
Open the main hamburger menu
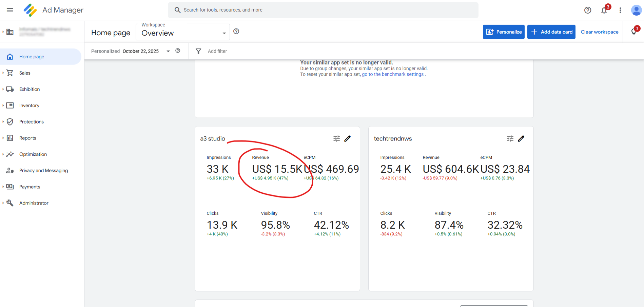point(10,10)
